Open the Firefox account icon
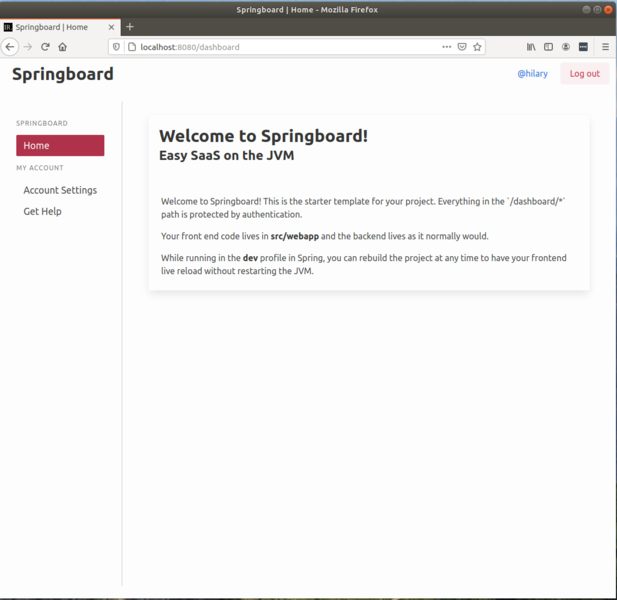The width and height of the screenshot is (617, 600). (x=566, y=47)
